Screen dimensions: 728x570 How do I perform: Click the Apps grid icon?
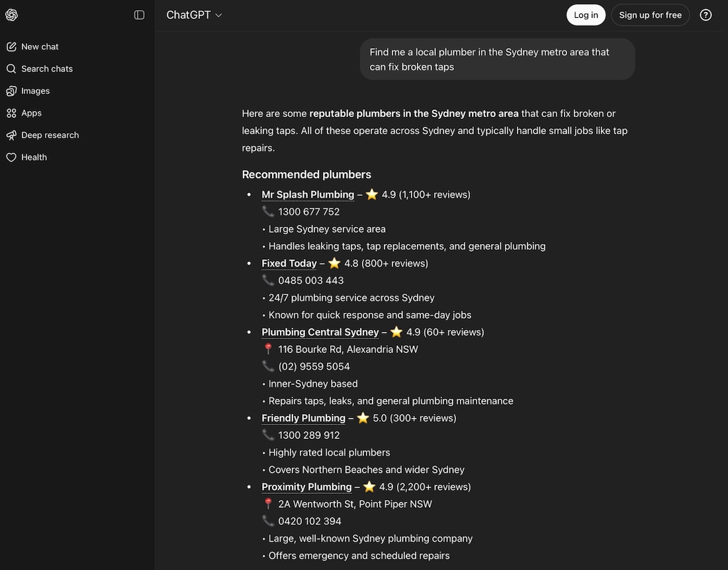point(11,112)
